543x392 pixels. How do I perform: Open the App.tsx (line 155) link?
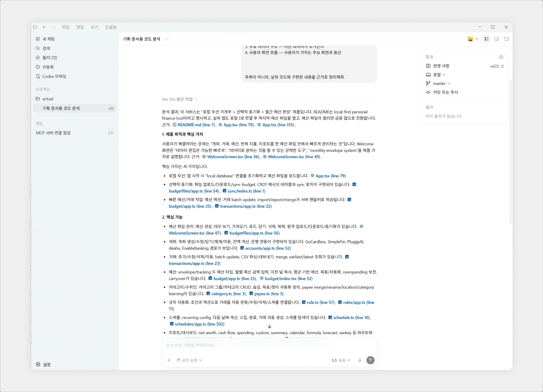(x=276, y=125)
